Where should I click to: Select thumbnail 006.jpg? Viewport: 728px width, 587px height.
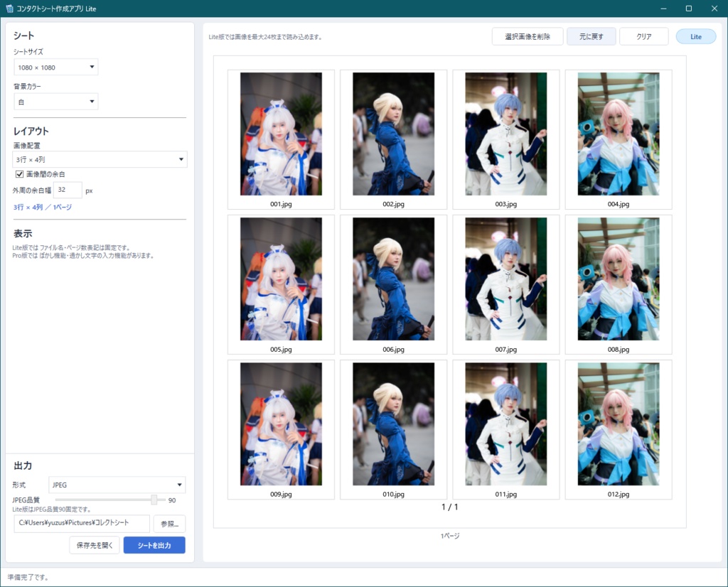(x=393, y=284)
